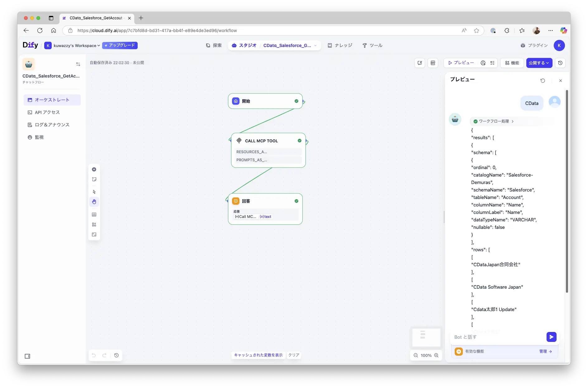Click the プレビュー run button
Image resolution: width=588 pixels, height=388 pixels.
tap(461, 63)
